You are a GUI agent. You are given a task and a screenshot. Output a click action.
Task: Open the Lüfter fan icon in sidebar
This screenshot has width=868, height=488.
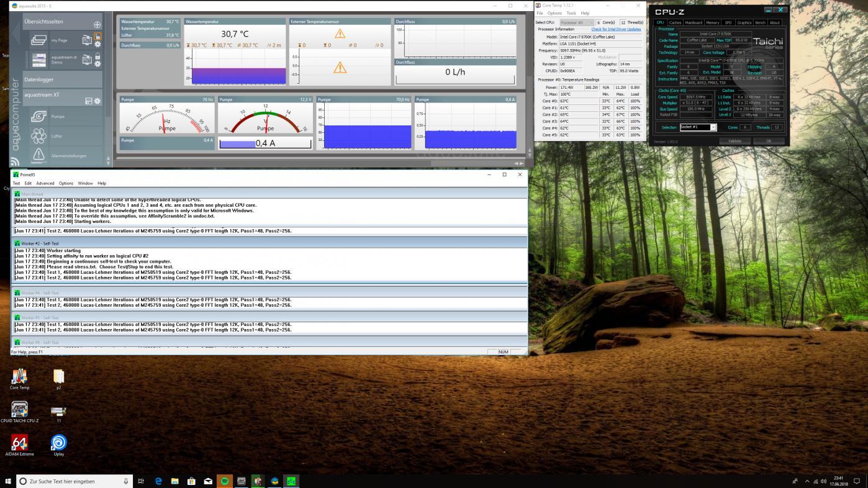click(38, 136)
